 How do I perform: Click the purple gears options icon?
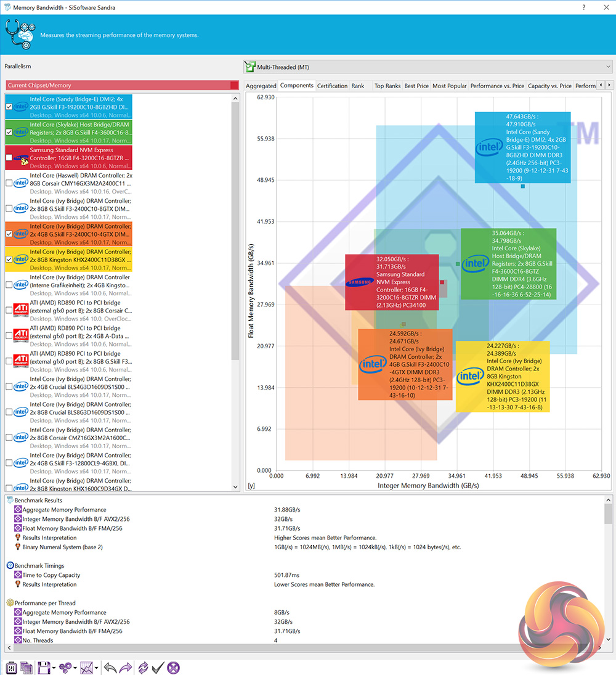click(65, 668)
